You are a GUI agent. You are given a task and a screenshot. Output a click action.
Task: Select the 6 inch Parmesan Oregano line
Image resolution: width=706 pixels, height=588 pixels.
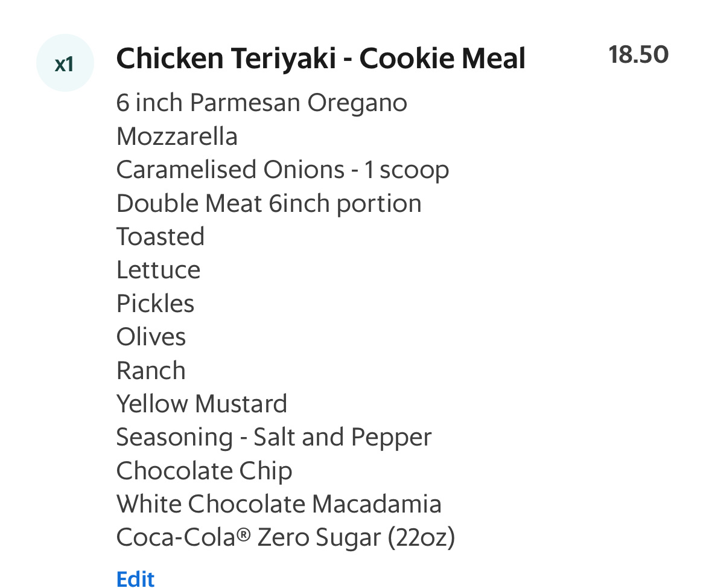pyautogui.click(x=261, y=102)
